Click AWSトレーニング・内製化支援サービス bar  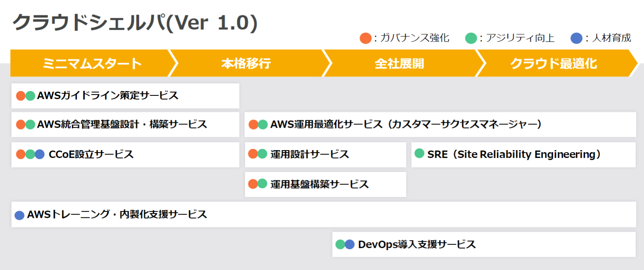point(323,215)
